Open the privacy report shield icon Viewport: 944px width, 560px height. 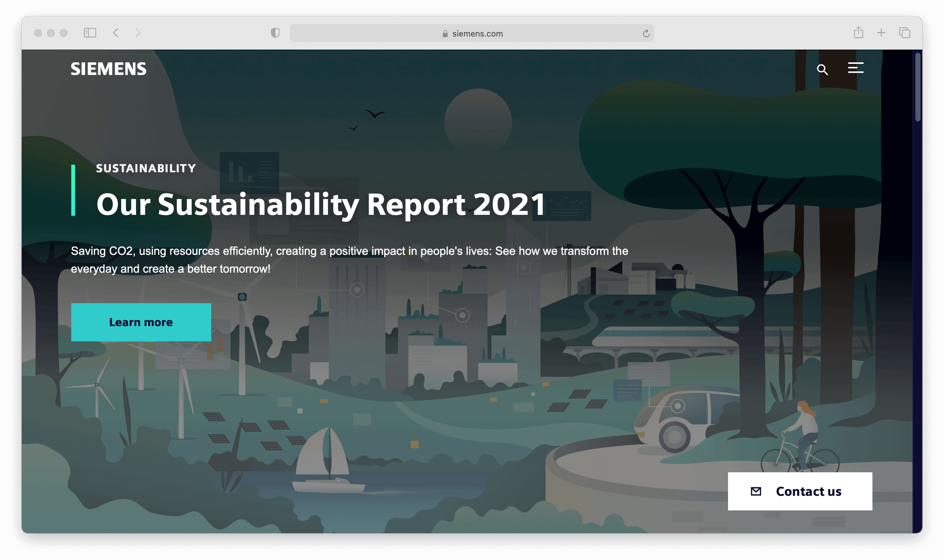(275, 33)
